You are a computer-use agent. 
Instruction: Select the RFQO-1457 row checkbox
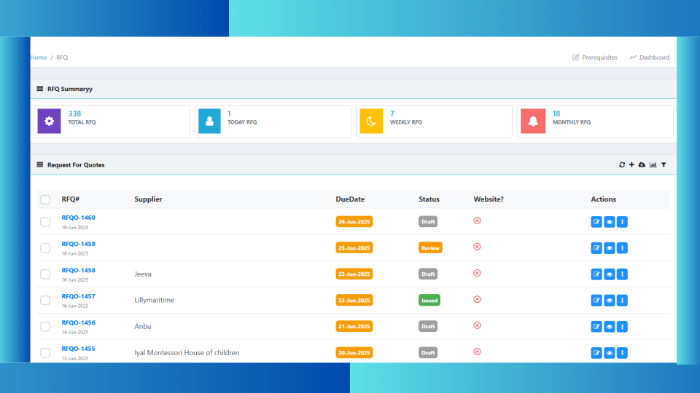pos(45,301)
